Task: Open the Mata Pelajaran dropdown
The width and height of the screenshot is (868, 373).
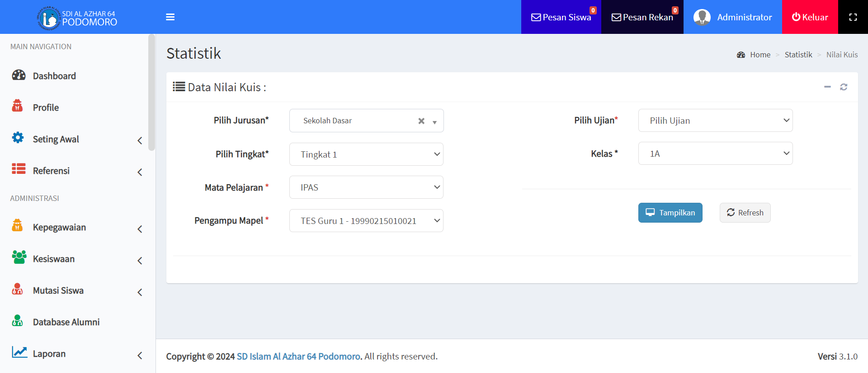Action: [x=366, y=187]
